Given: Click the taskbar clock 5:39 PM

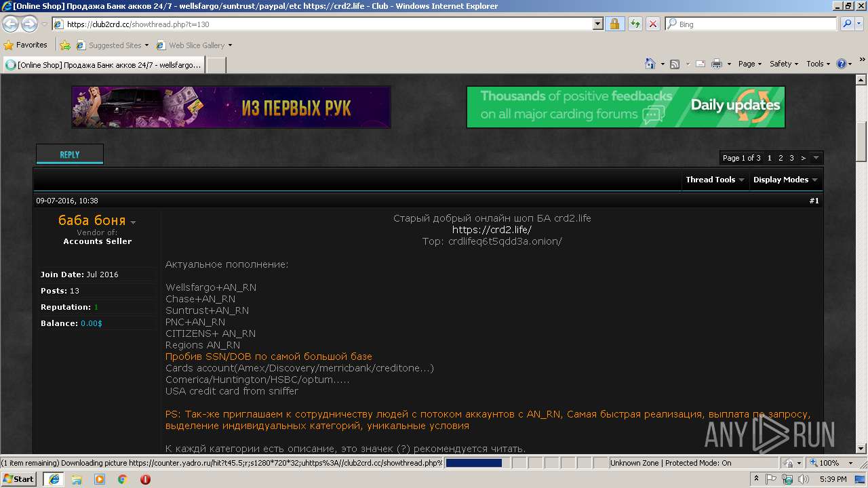Looking at the screenshot, I should [833, 479].
